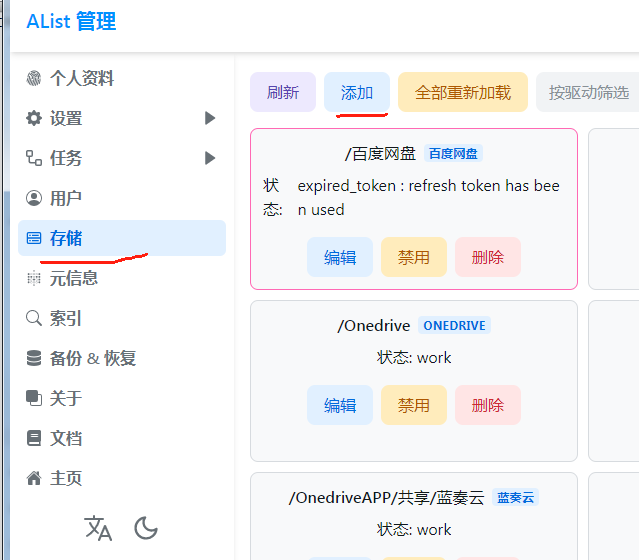Click the magnifier icon beside 索引
This screenshot has height=560, width=639.
(34, 318)
